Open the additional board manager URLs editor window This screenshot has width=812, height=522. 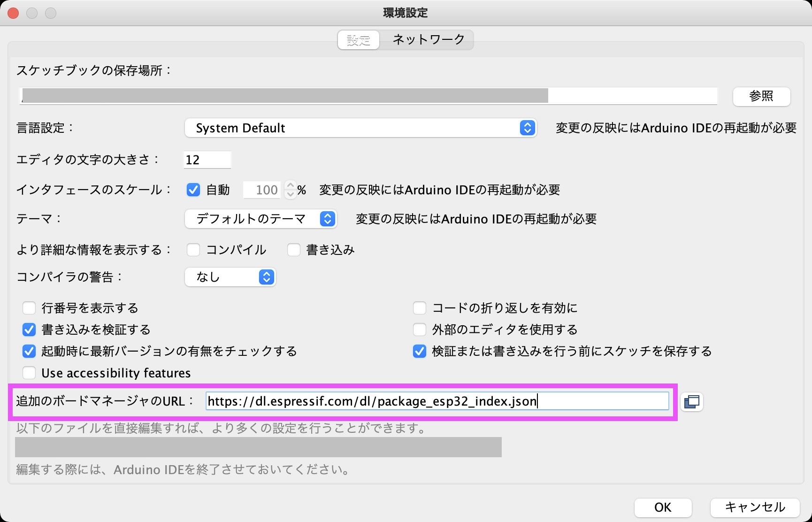(x=692, y=402)
